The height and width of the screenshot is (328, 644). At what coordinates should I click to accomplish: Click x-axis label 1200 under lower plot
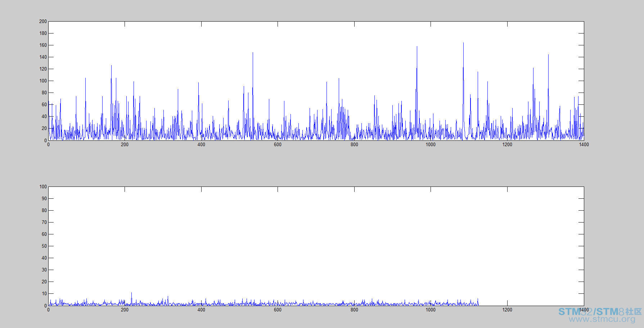[507, 310]
